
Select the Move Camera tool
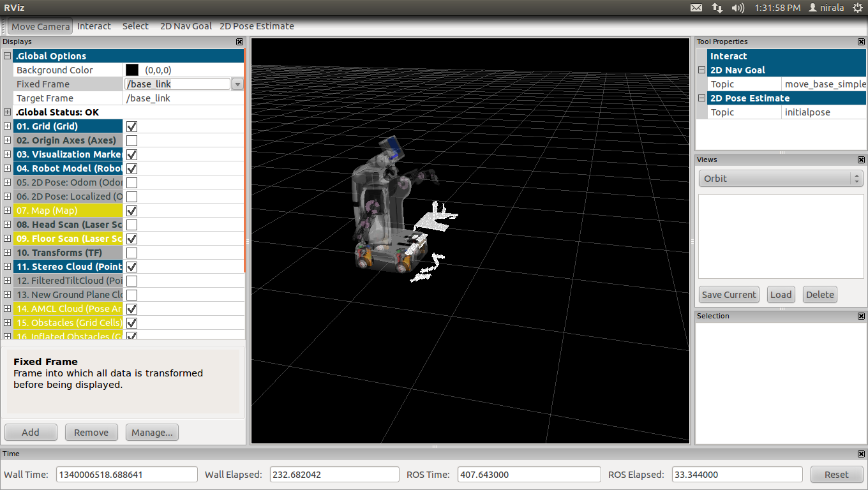[40, 26]
